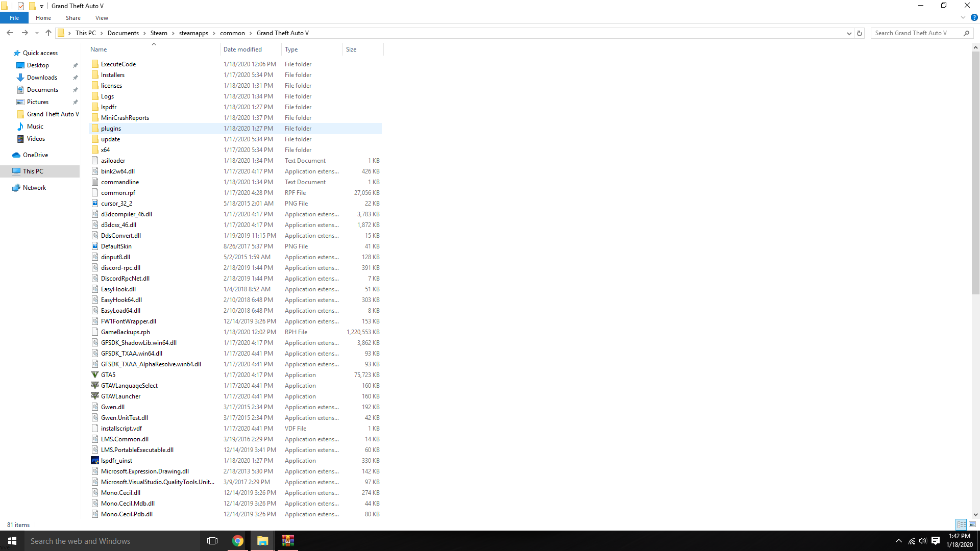
Task: Select the lspdfr_uinst application icon
Action: coord(95,461)
